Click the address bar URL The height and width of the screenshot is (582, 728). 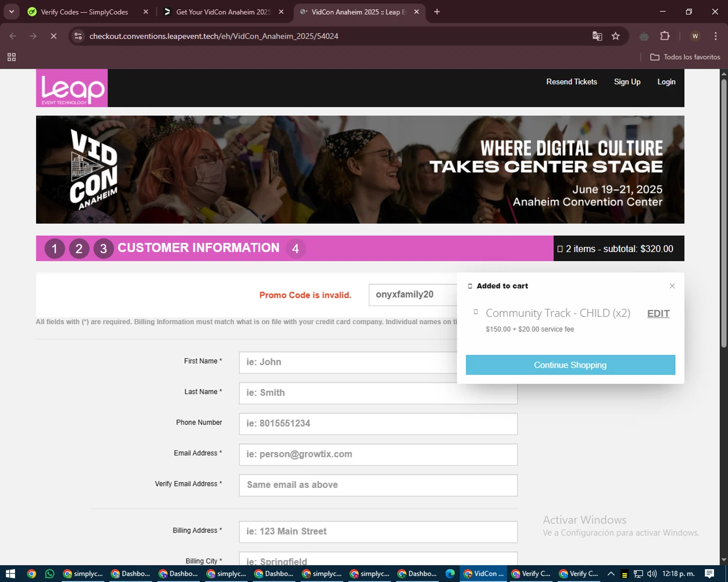click(214, 36)
